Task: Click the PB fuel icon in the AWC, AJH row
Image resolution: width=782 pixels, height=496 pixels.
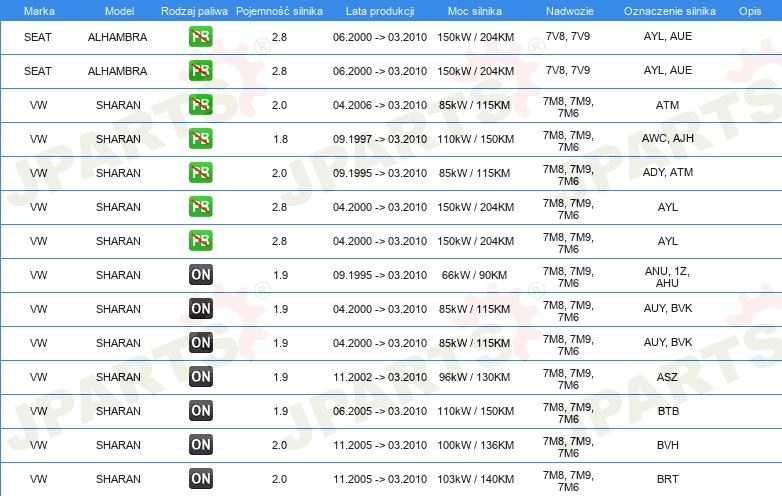Action: [200, 139]
